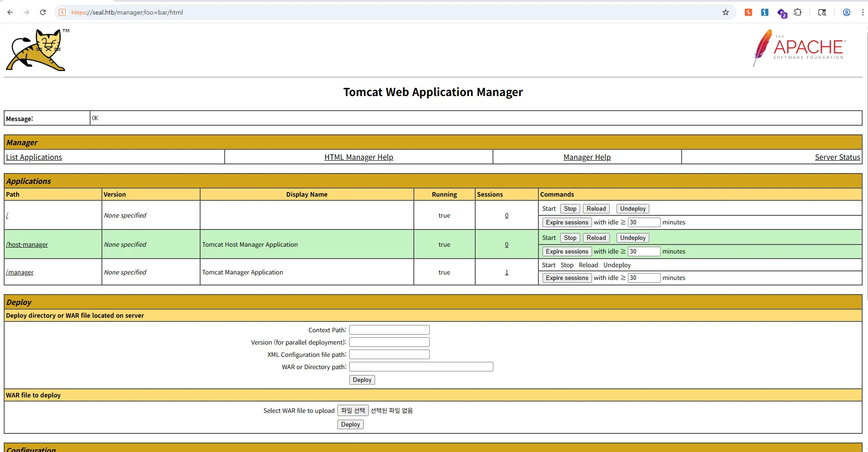Open the sessions count '1' for /manager
The width and height of the screenshot is (868, 452).
507,272
